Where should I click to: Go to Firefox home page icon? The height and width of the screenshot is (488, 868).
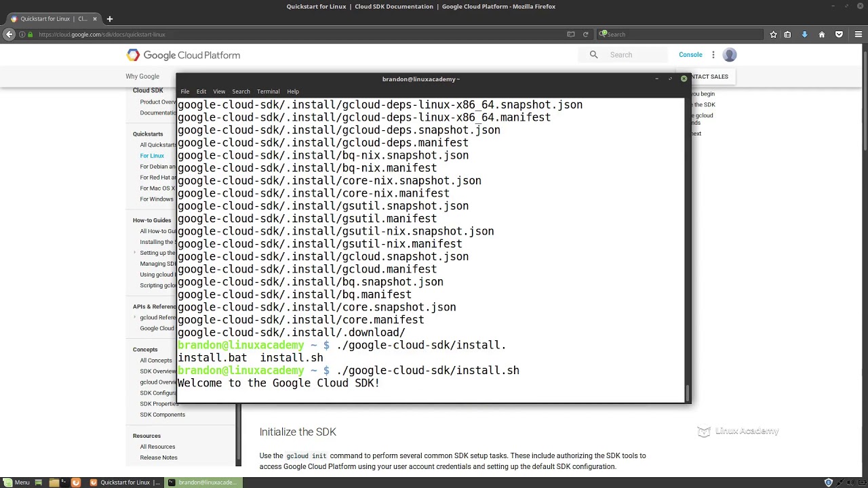pyautogui.click(x=822, y=35)
